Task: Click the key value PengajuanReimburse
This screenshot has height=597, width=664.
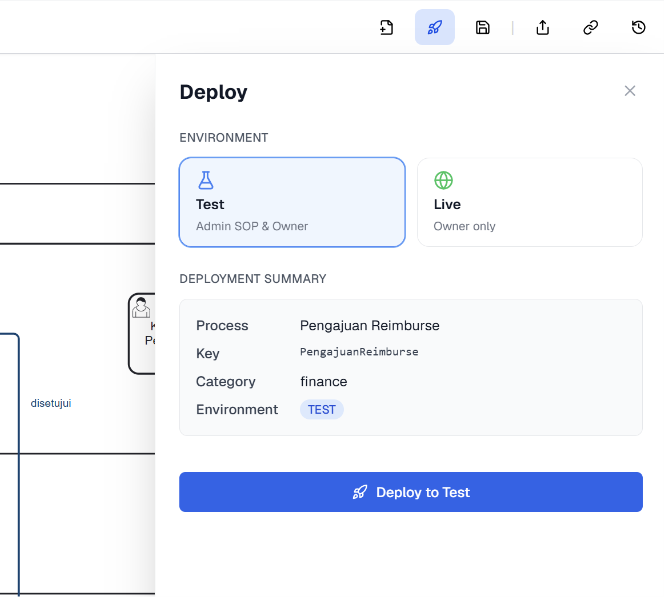Action: pyautogui.click(x=359, y=352)
